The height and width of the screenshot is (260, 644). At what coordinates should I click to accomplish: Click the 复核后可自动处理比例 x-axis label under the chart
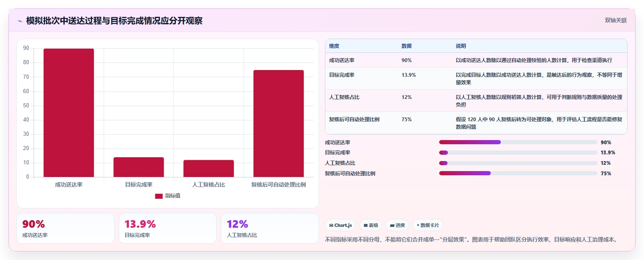pyautogui.click(x=278, y=185)
